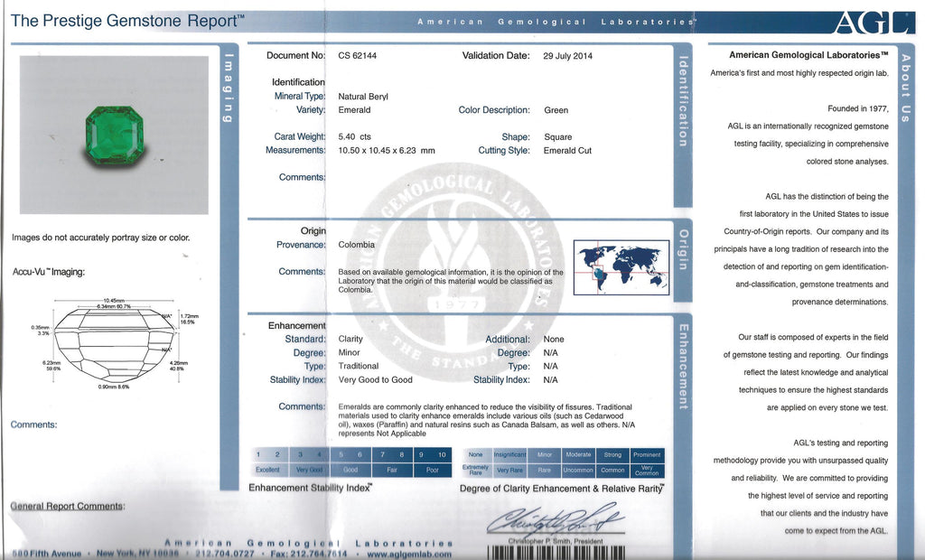Select the vertical Imaging tab
Image resolution: width=925 pixels, height=560 pixels.
tap(229, 90)
